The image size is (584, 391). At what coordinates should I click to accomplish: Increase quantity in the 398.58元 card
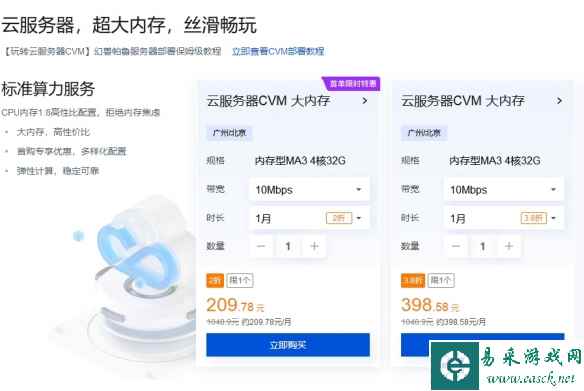509,246
